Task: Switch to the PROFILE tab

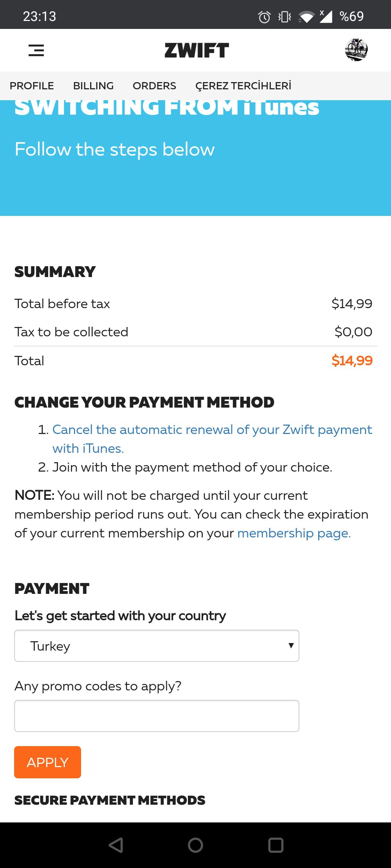Action: tap(32, 86)
